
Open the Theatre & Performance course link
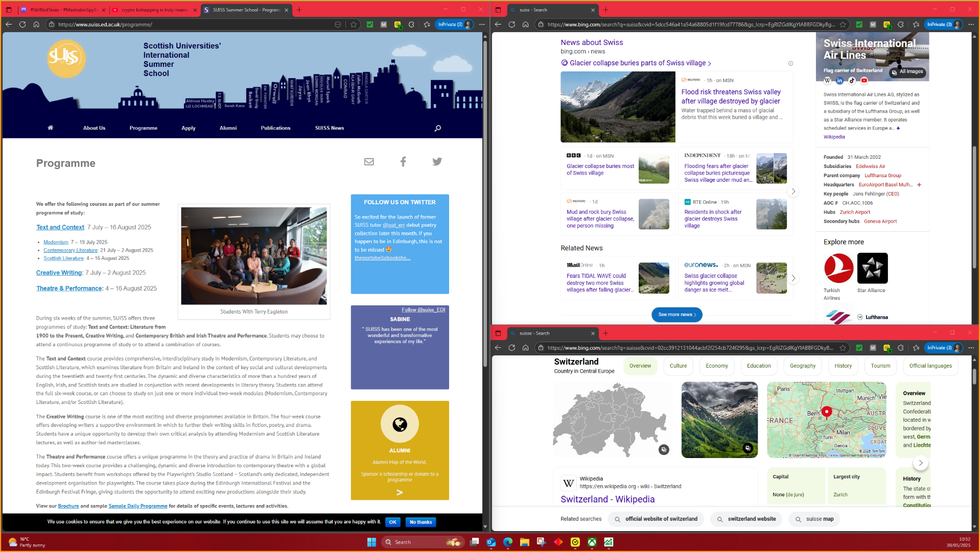pos(69,289)
